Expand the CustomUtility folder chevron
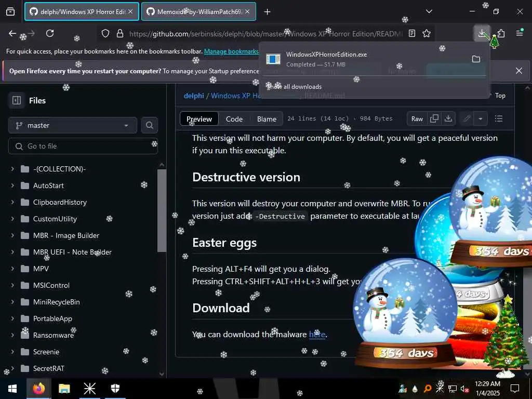This screenshot has width=532, height=399. coord(12,219)
